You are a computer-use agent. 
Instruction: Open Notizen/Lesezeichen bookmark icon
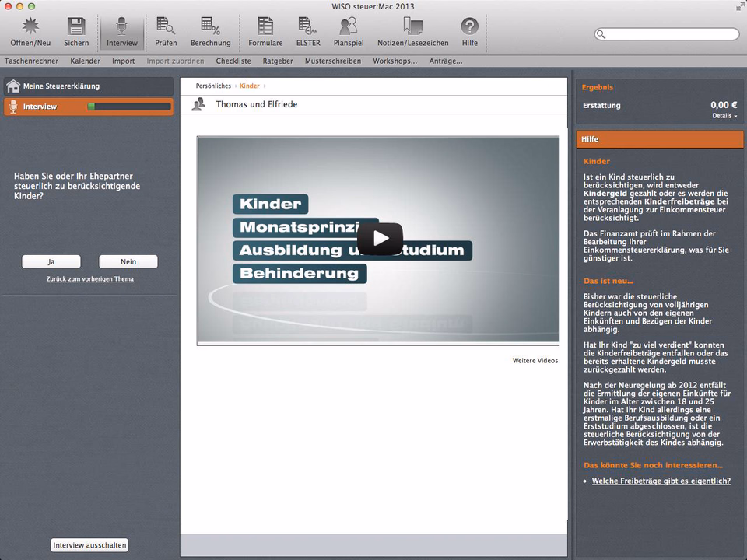tap(412, 26)
